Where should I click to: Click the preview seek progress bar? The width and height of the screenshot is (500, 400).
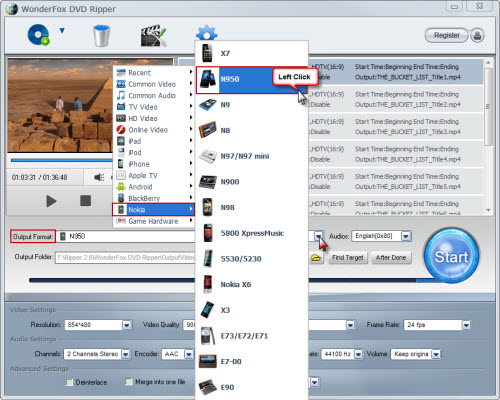pyautogui.click(x=62, y=160)
